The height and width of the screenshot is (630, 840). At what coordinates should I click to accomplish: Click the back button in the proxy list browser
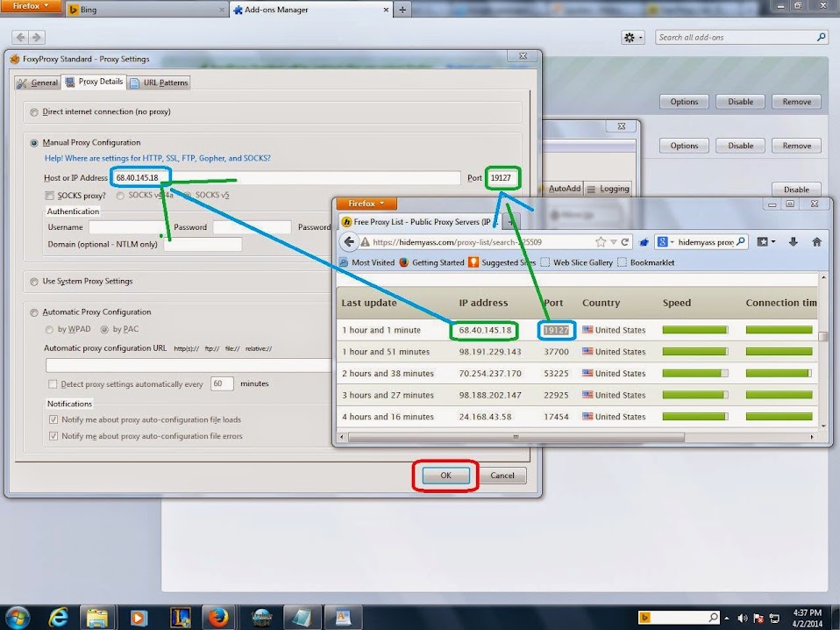(x=349, y=242)
